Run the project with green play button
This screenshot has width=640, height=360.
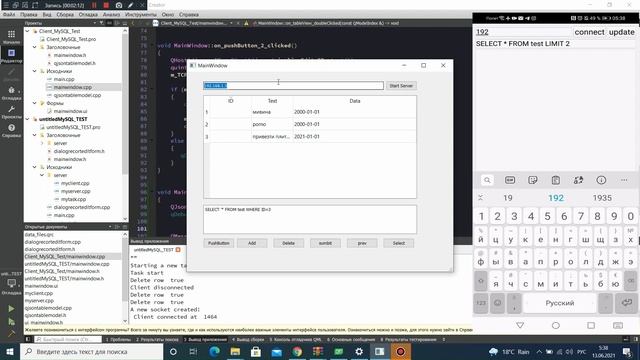11,309
